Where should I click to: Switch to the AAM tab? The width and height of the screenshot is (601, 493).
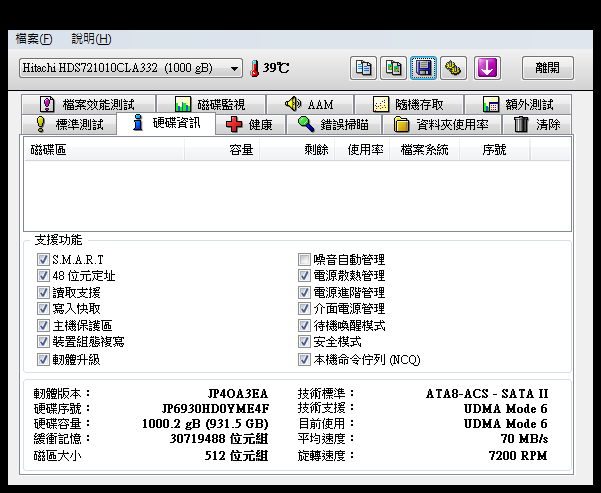tap(310, 104)
